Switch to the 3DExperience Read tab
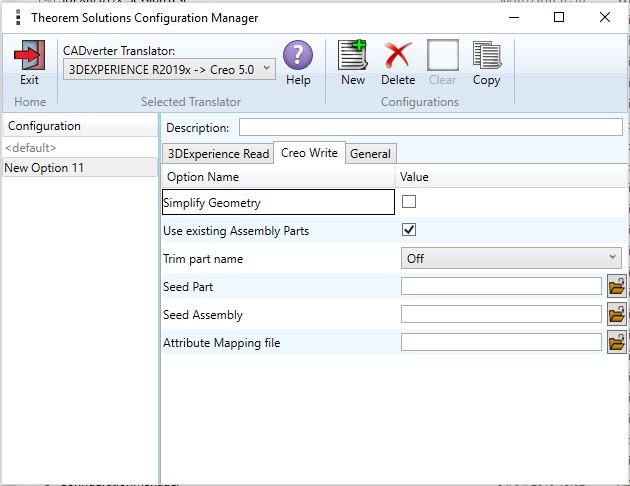The width and height of the screenshot is (630, 486). point(218,154)
